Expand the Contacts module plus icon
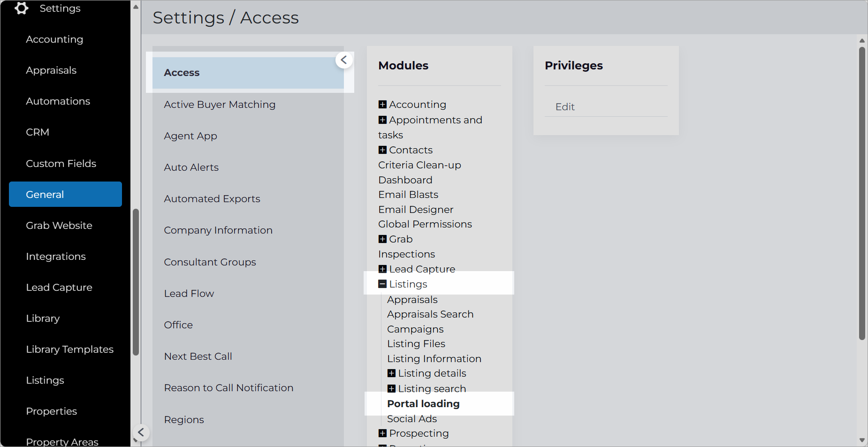Image resolution: width=868 pixels, height=447 pixels. (382, 150)
